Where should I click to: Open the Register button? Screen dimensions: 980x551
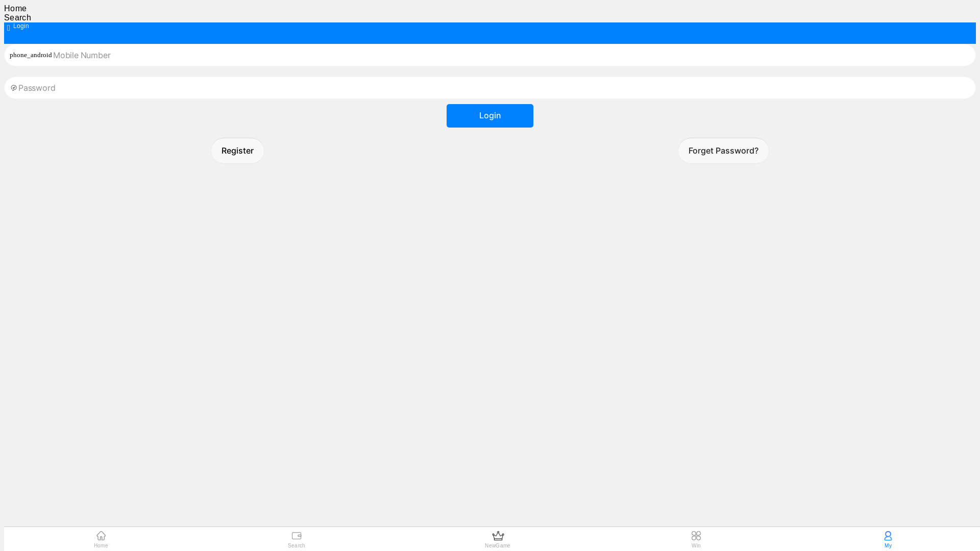(237, 151)
